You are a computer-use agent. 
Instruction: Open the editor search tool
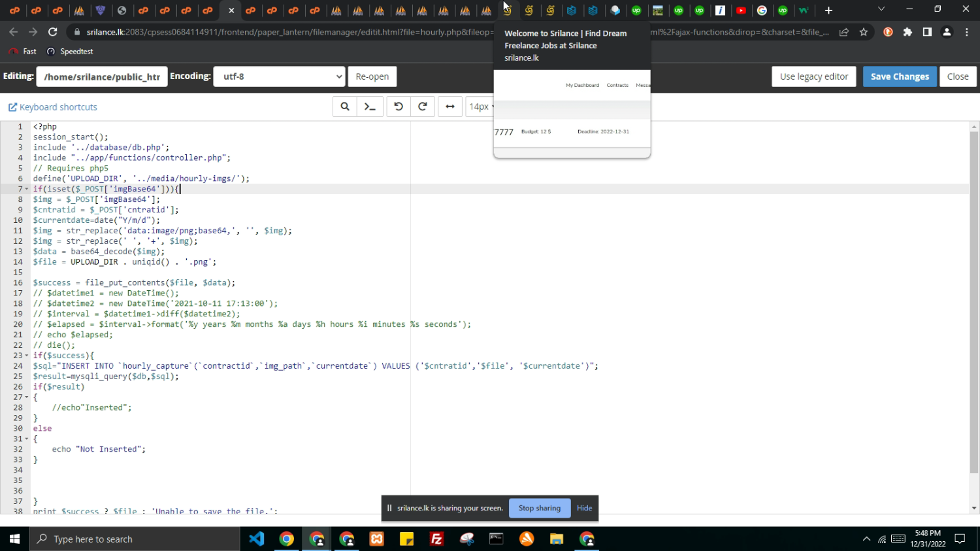pyautogui.click(x=345, y=107)
